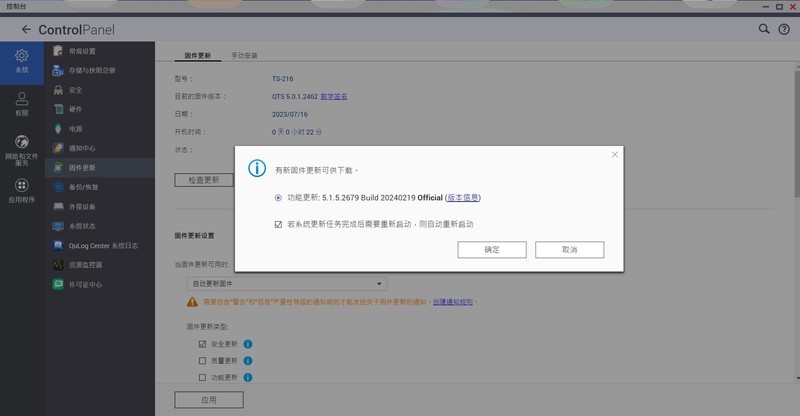This screenshot has width=800, height=416.
Task: Click the TS-216 model value
Action: [283, 79]
